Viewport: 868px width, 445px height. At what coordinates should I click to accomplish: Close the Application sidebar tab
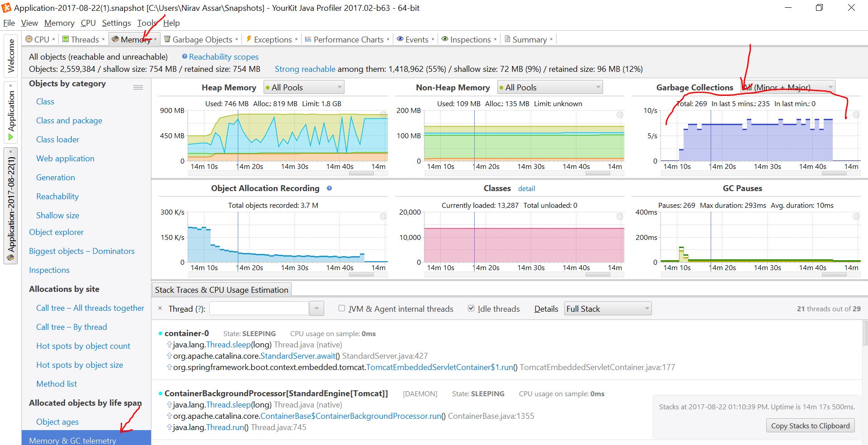11,85
